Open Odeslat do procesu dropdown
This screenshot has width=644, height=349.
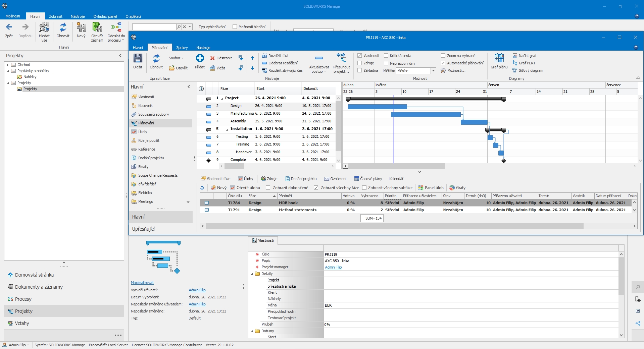pos(116,32)
